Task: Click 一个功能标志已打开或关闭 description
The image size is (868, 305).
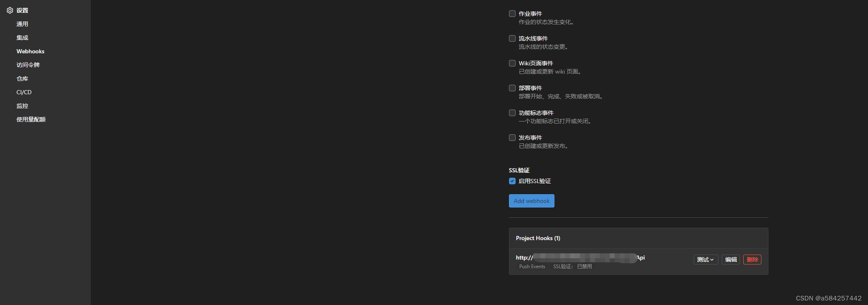Action: [x=555, y=121]
